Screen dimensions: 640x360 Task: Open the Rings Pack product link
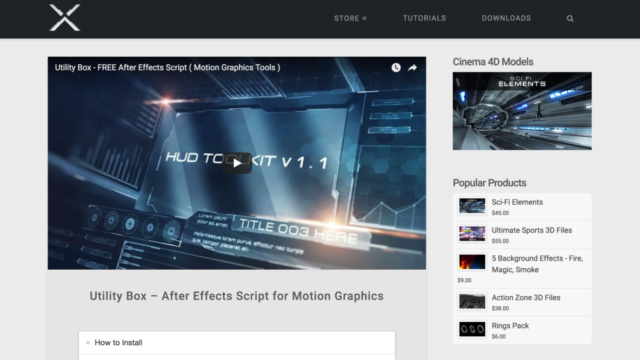click(510, 326)
